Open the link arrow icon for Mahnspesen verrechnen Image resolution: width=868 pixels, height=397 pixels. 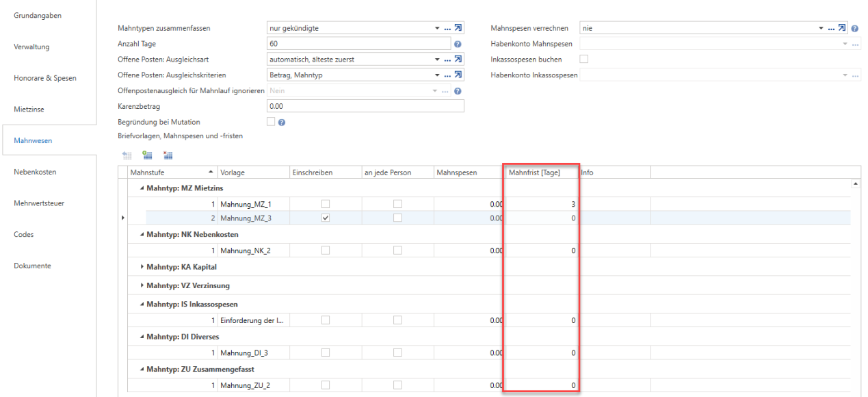pyautogui.click(x=843, y=28)
